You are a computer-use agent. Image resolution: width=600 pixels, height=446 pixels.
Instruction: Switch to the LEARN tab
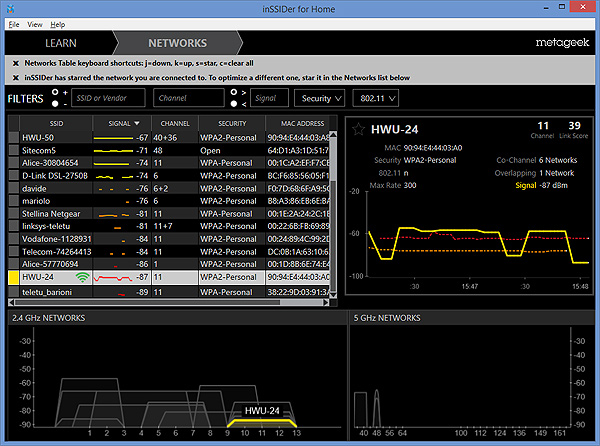(60, 43)
